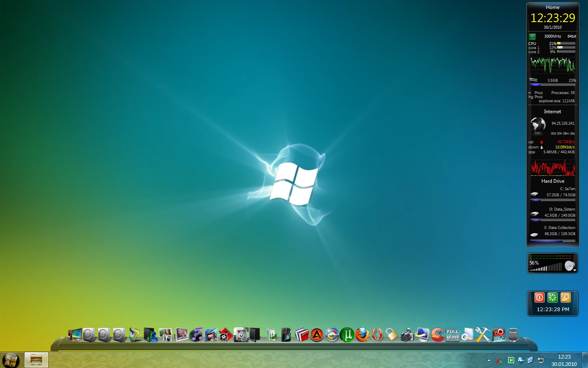Open the Windows Start menu orb
Viewport: 588px width, 368px height.
click(x=11, y=360)
